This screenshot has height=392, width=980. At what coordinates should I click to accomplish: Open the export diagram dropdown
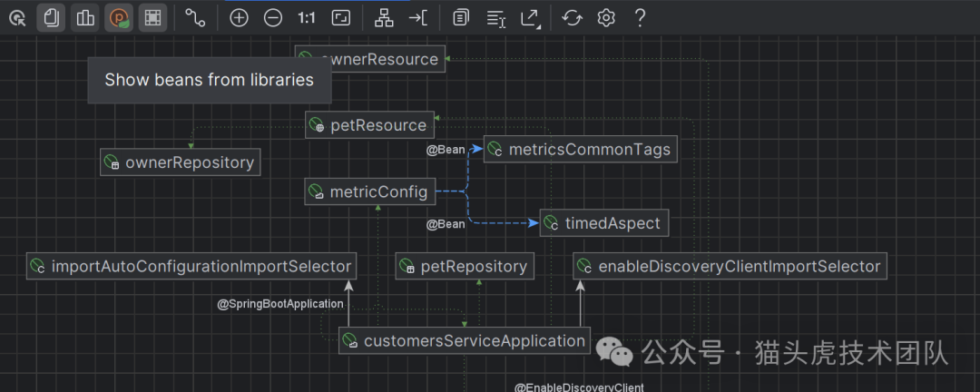coord(530,17)
